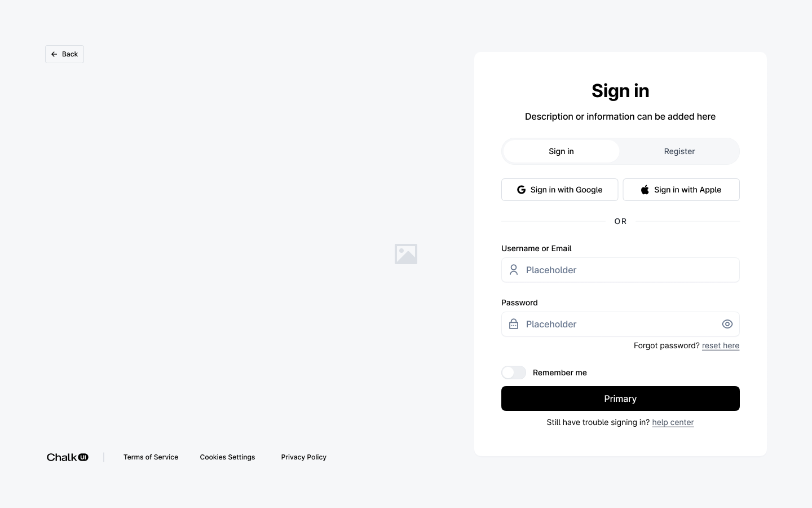Click the user icon inside the Username field
Screen dimensions: 812x508
tap(514, 270)
